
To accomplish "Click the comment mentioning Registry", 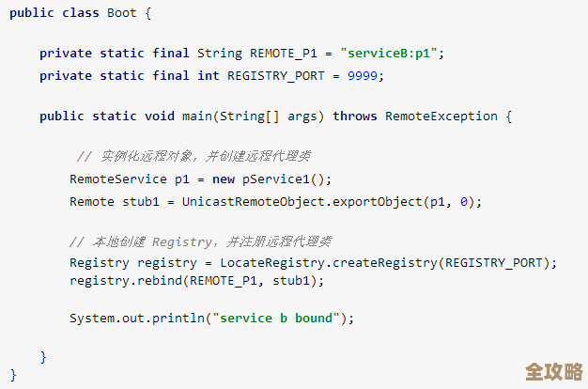I will coord(200,241).
